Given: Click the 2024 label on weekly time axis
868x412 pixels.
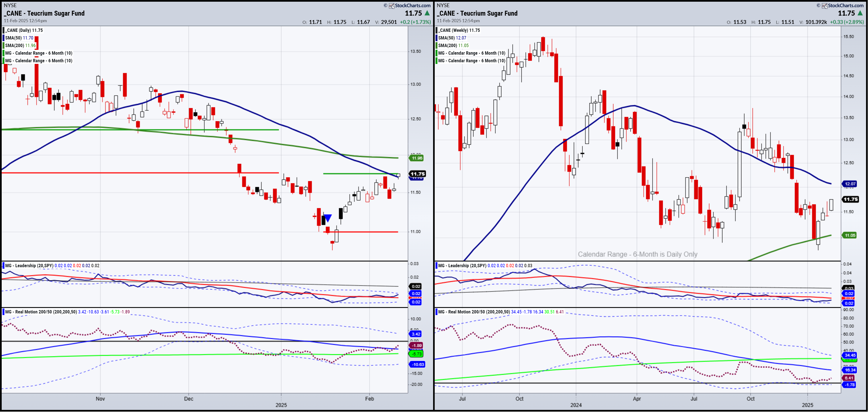Looking at the screenshot, I should tap(576, 405).
